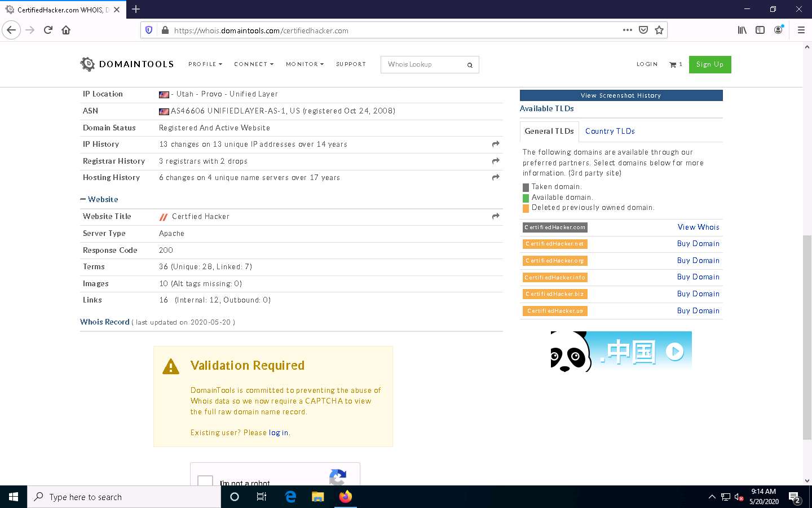Open Task View in the taskbar
This screenshot has width=812, height=508.
[x=262, y=497]
